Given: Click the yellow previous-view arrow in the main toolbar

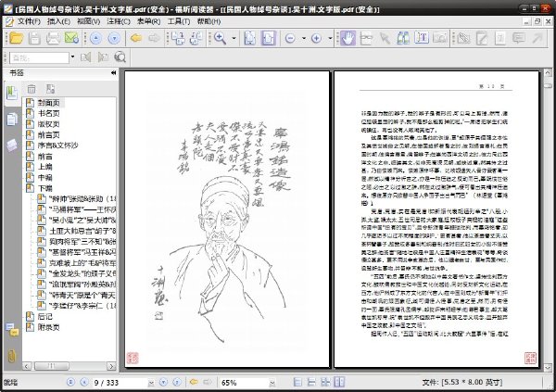Looking at the screenshot, I should 136,38.
